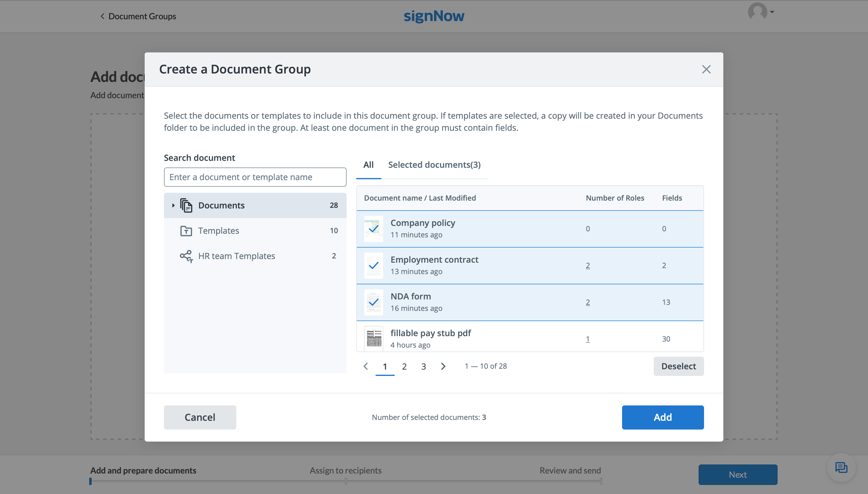868x494 pixels.
Task: Uncheck the NDA form document
Action: [x=373, y=302]
